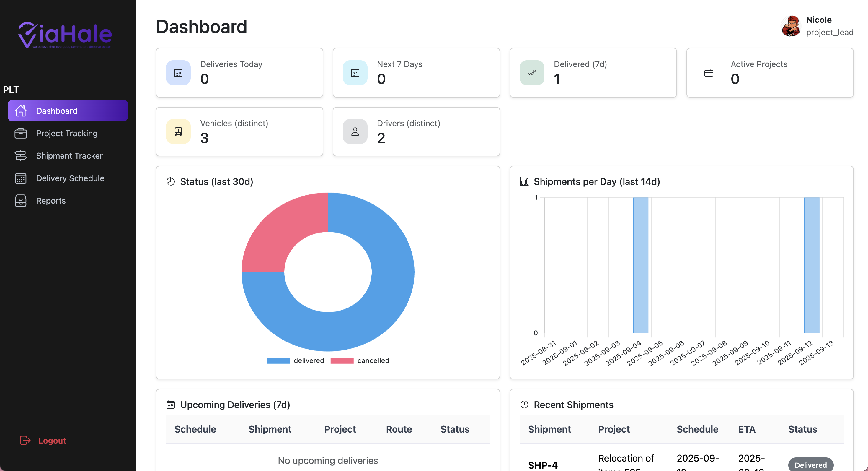Toggle the delivered legend swatch
Image resolution: width=868 pixels, height=471 pixels.
tap(278, 360)
